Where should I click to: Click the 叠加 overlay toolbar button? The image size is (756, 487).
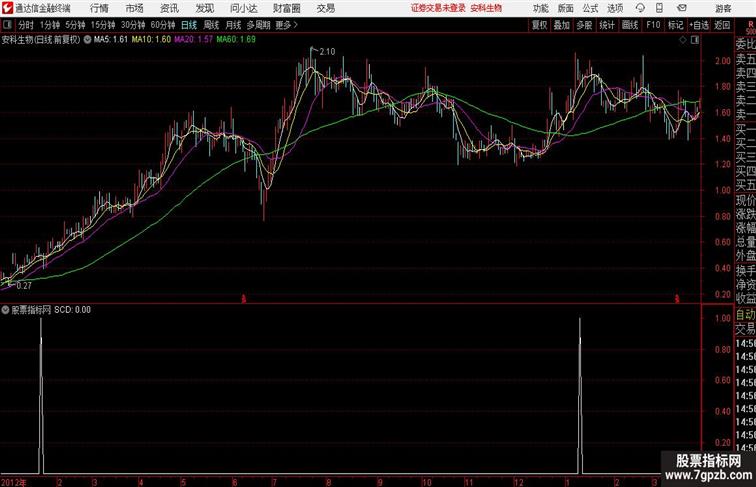point(562,25)
